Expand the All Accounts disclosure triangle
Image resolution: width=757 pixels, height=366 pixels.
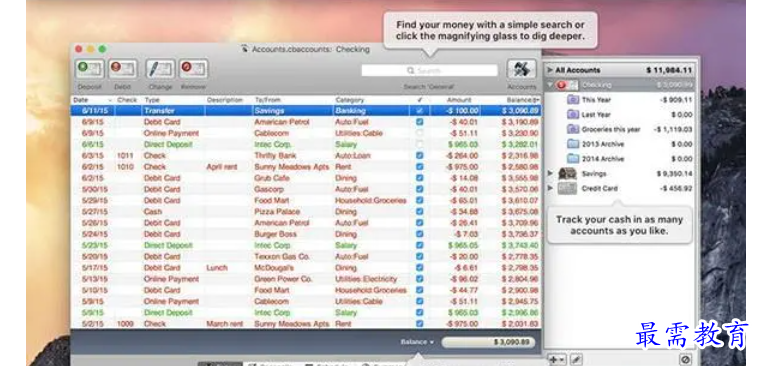[x=550, y=70]
